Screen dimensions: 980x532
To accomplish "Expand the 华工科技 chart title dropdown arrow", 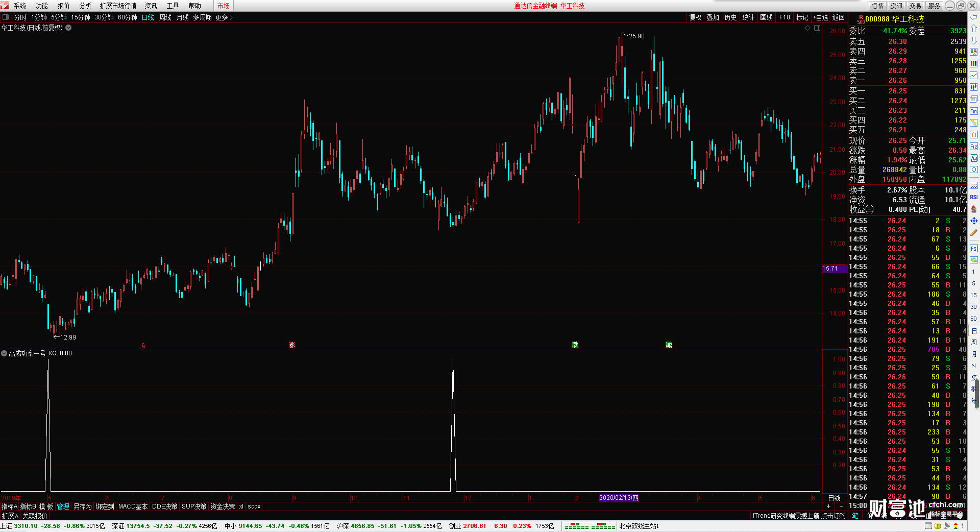I will point(68,28).
